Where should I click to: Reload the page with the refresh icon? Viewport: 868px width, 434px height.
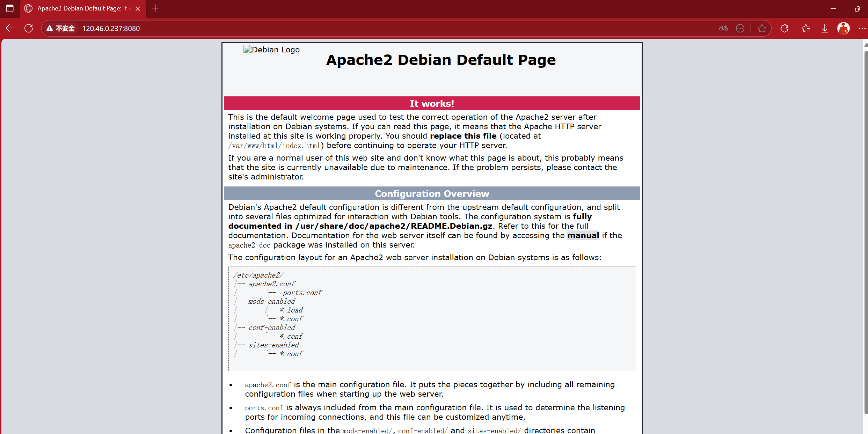29,28
